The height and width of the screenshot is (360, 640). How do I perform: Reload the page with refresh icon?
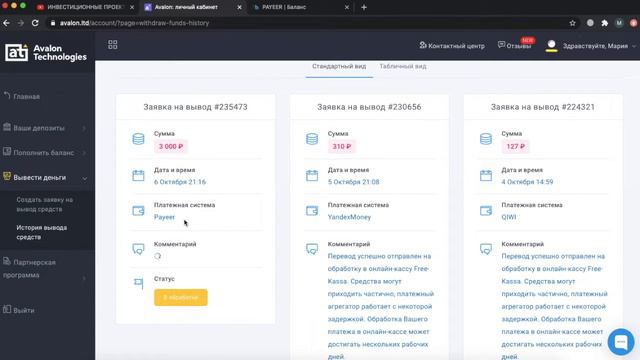tap(35, 23)
